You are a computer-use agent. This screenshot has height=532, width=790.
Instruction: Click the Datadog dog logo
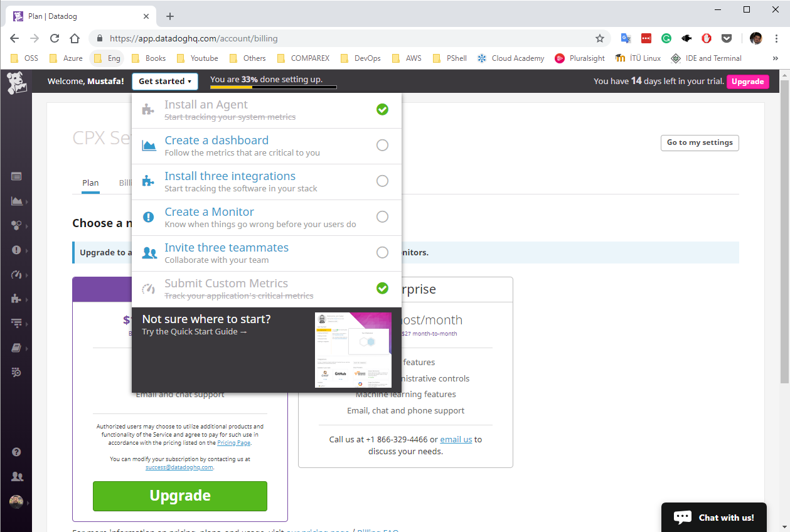[17, 83]
